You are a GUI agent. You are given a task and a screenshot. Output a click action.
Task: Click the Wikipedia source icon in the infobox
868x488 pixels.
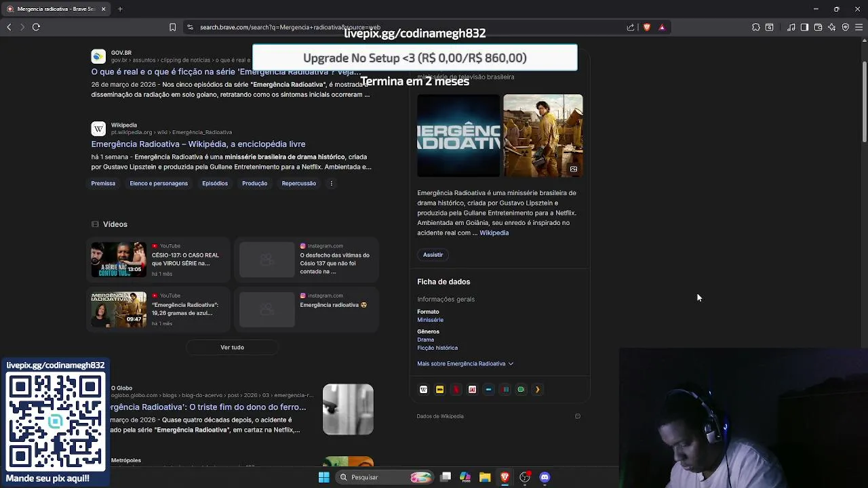[x=424, y=389]
